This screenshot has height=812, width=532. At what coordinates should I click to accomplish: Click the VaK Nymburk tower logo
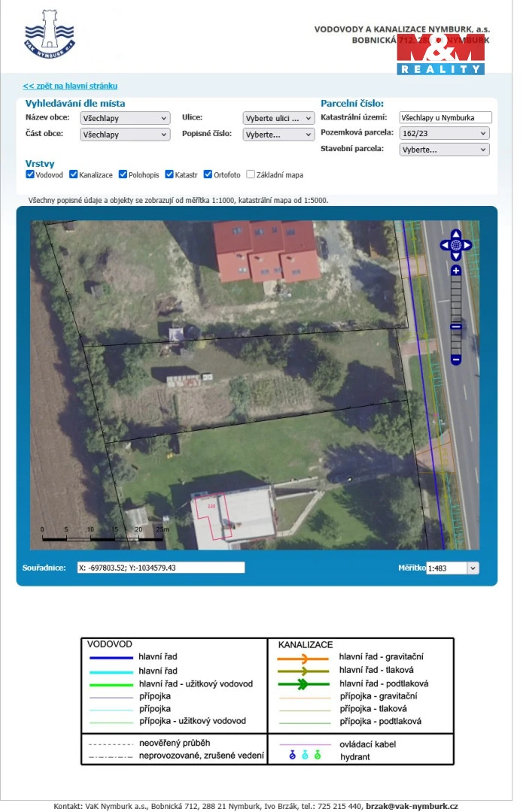click(x=50, y=34)
